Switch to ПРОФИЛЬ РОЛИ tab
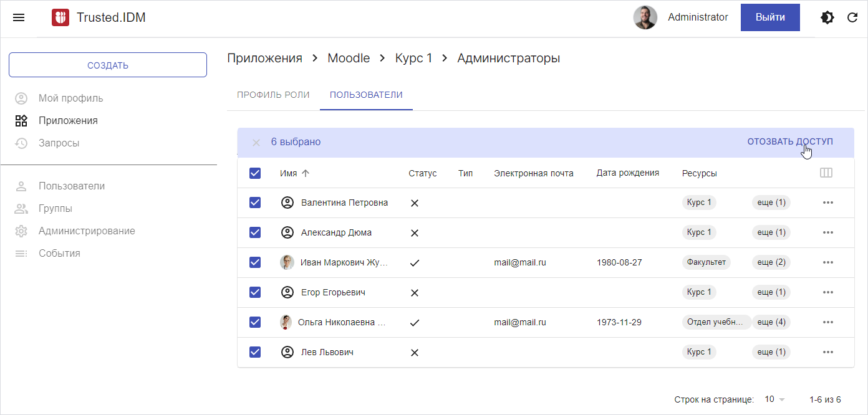The width and height of the screenshot is (868, 415). click(273, 95)
